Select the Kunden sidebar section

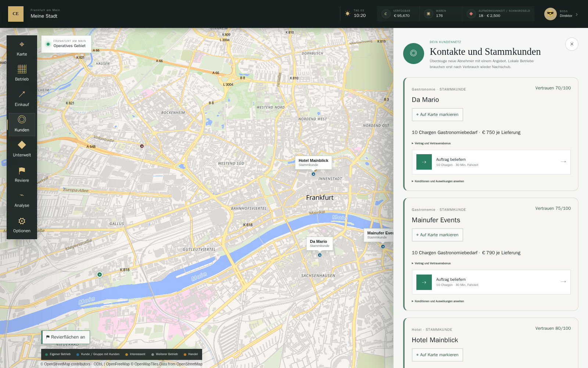pyautogui.click(x=22, y=125)
